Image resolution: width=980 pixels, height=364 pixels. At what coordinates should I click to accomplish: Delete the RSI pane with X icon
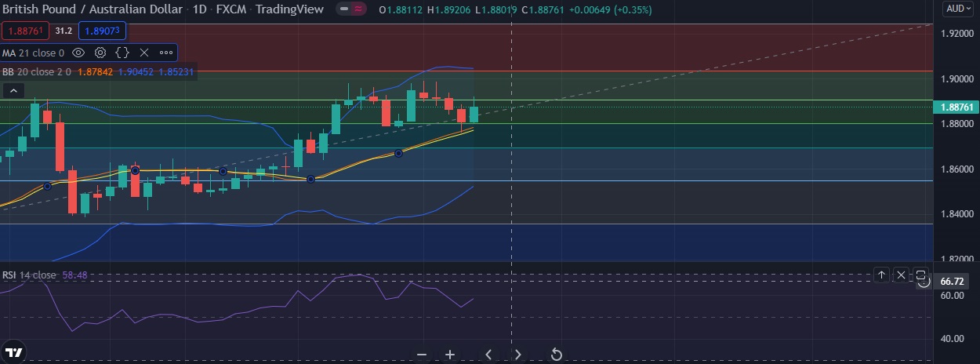tap(901, 275)
